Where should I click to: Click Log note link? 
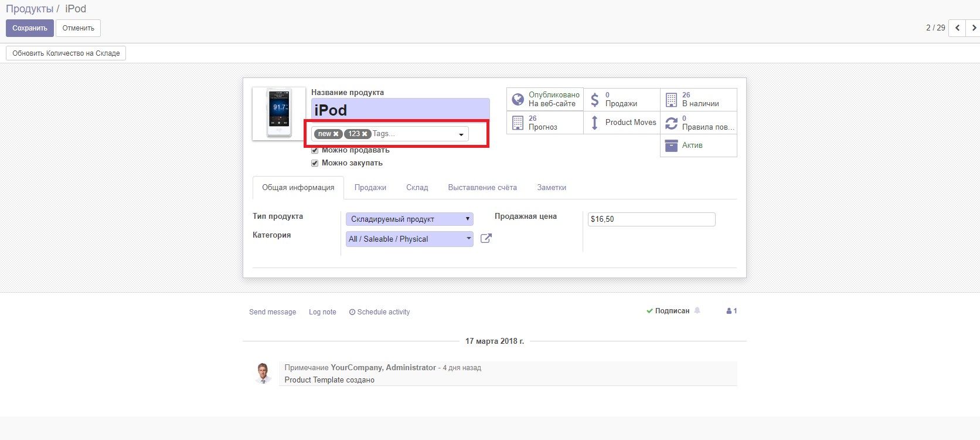click(322, 312)
